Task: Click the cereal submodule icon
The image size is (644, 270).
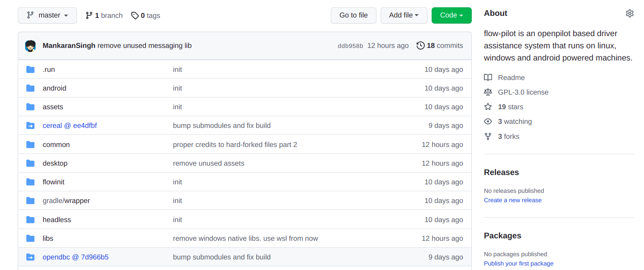Action: point(30,125)
